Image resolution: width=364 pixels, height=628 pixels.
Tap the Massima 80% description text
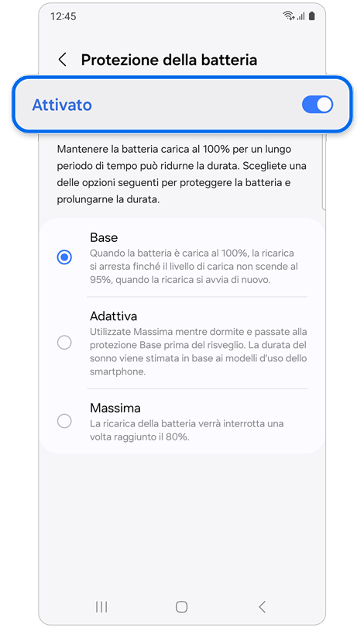tap(187, 430)
